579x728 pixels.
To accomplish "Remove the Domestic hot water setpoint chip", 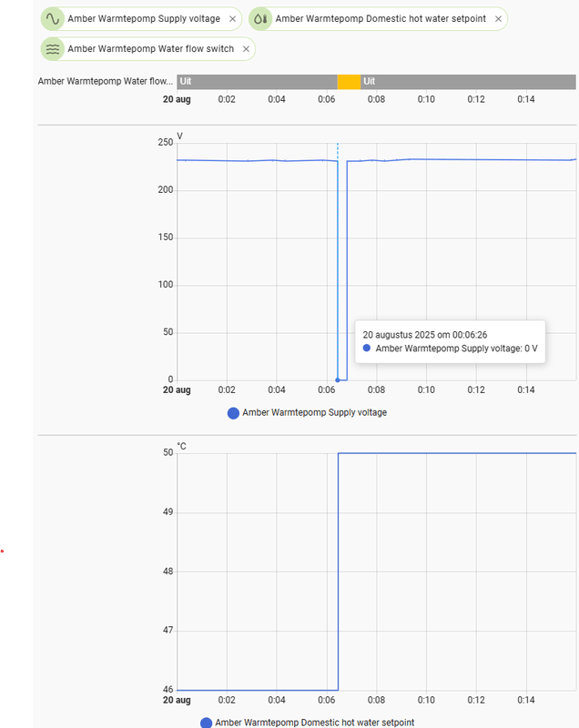I will (x=498, y=19).
